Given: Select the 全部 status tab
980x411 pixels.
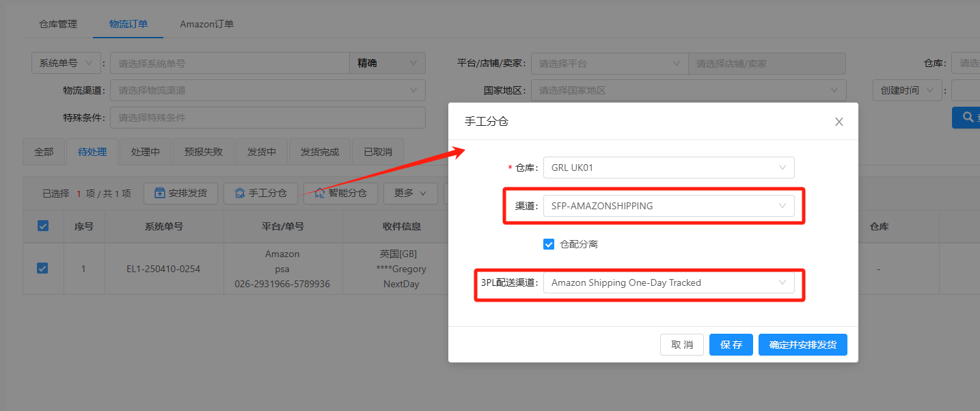Looking at the screenshot, I should 44,152.
